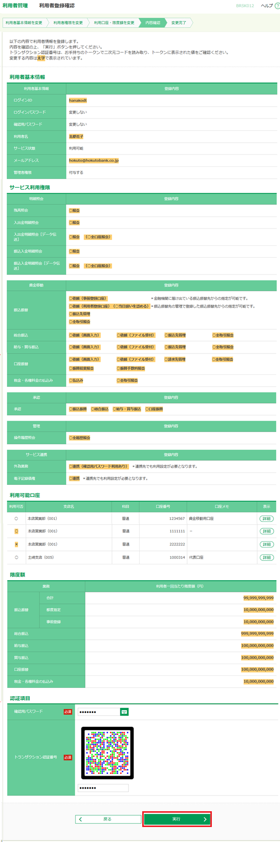The height and width of the screenshot is (868, 280).
Task: Click the 利用者管理 header title
Action: [x=15, y=5]
